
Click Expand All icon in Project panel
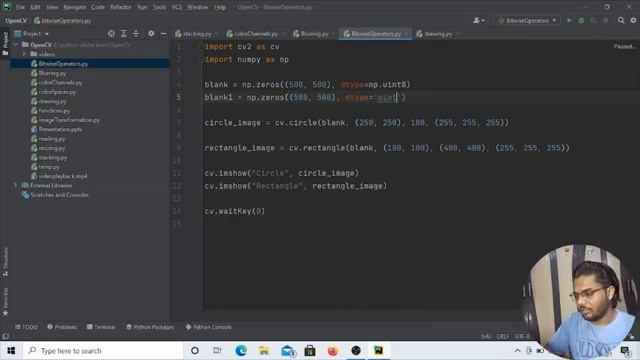(124, 33)
